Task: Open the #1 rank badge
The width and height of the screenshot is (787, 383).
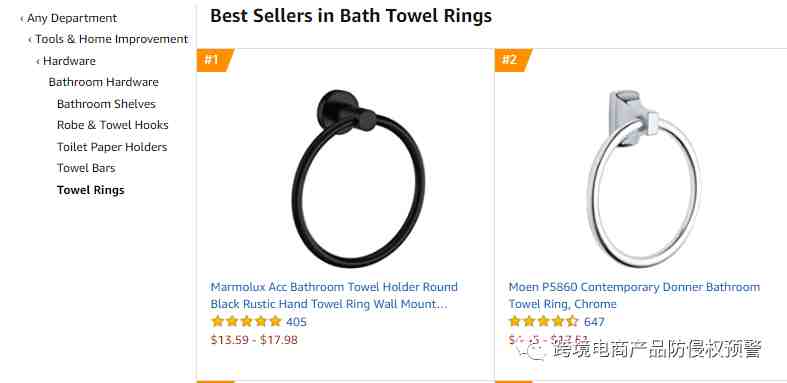Action: [x=215, y=60]
